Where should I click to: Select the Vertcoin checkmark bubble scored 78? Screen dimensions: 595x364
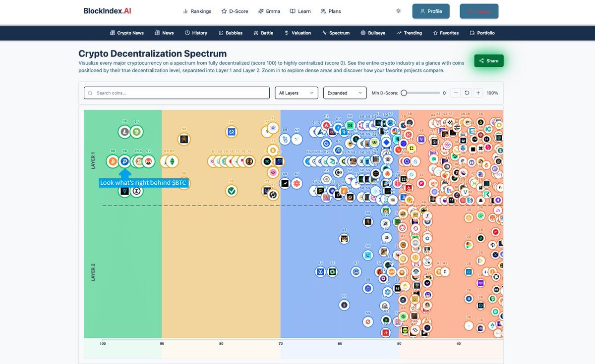click(232, 191)
